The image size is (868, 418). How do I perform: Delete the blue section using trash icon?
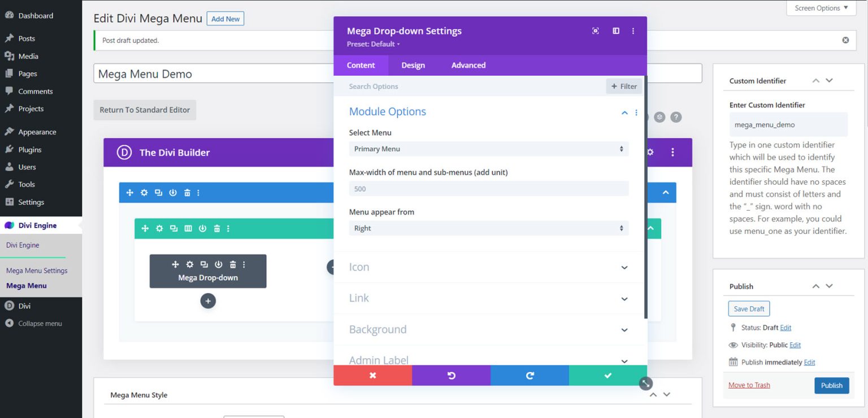(x=186, y=192)
